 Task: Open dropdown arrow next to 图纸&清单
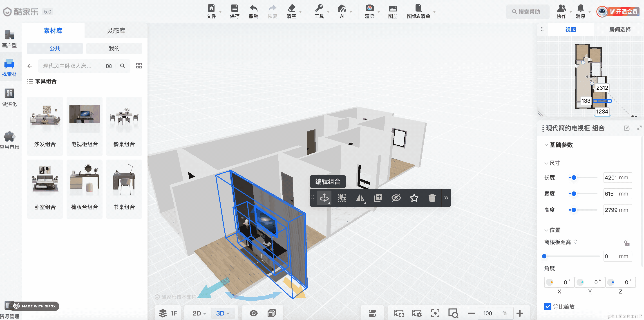(434, 12)
